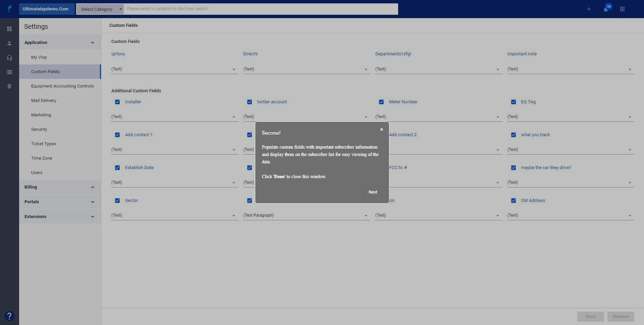Click the Restore button
Viewport: 644px width, 325px height.
coord(621,317)
